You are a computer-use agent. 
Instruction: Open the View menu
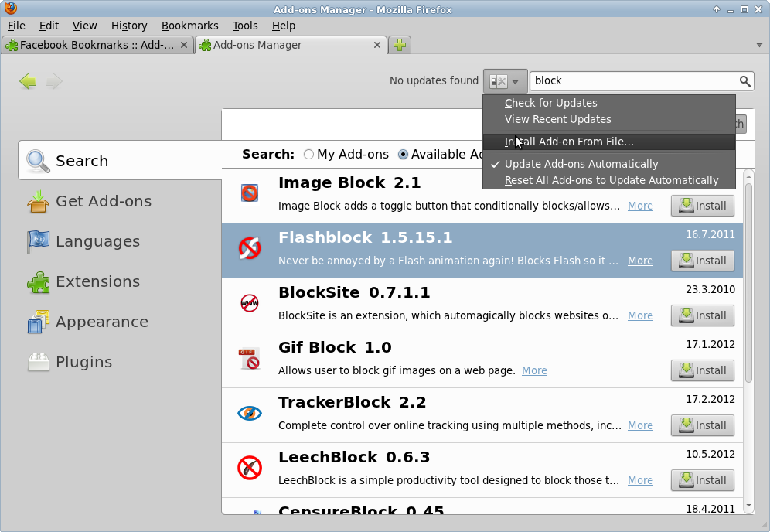(84, 26)
